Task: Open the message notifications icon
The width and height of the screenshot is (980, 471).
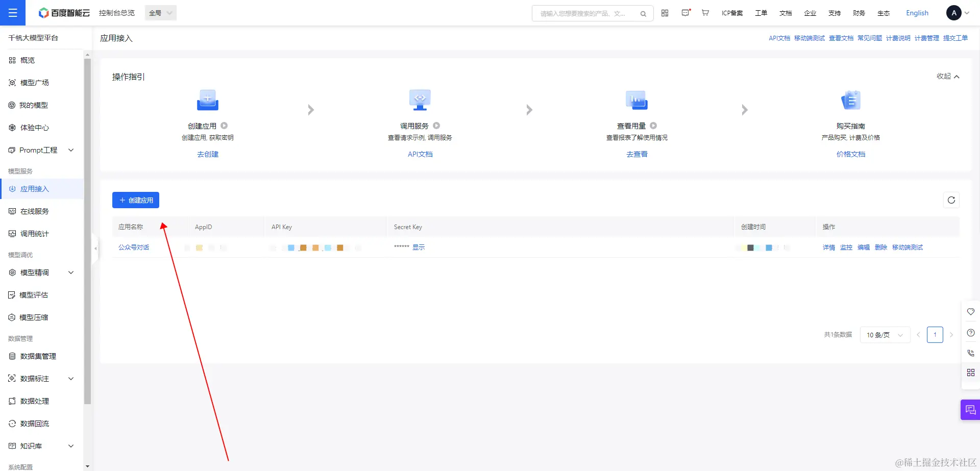Action: [x=685, y=13]
